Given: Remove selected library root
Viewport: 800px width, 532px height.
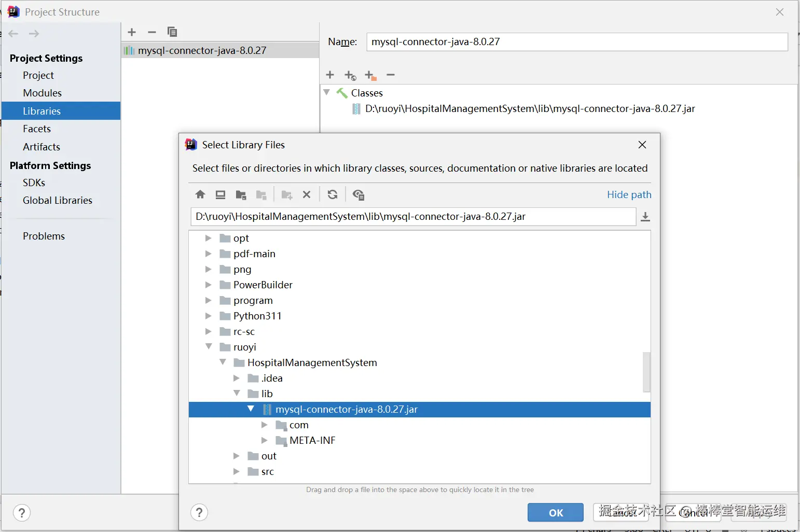Looking at the screenshot, I should coord(391,75).
